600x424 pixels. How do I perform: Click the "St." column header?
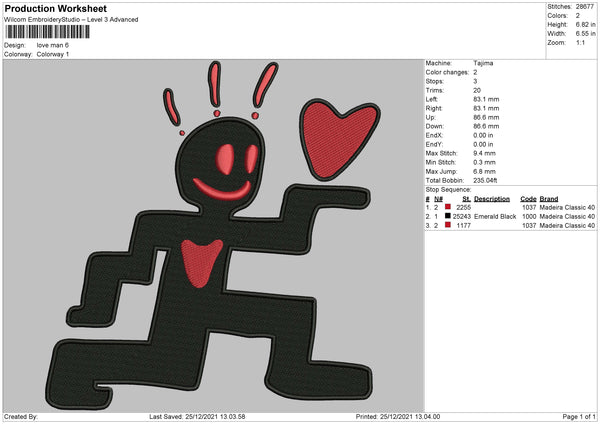[x=466, y=199]
